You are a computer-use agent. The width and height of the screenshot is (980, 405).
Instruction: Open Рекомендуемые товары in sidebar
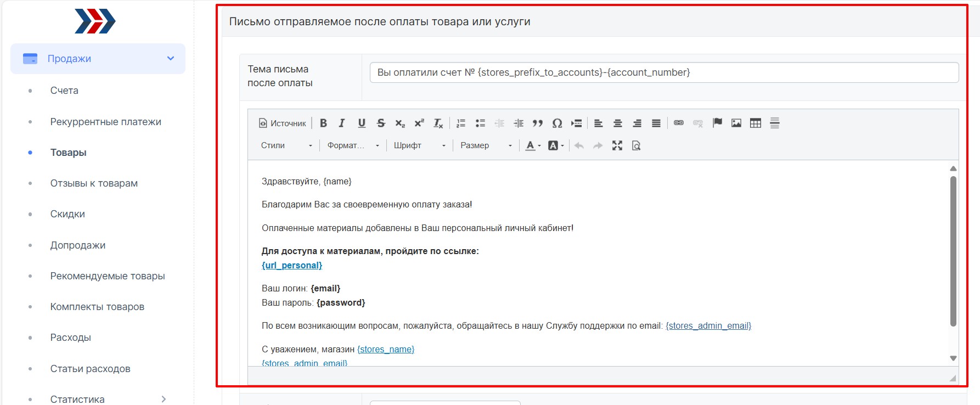pos(108,276)
